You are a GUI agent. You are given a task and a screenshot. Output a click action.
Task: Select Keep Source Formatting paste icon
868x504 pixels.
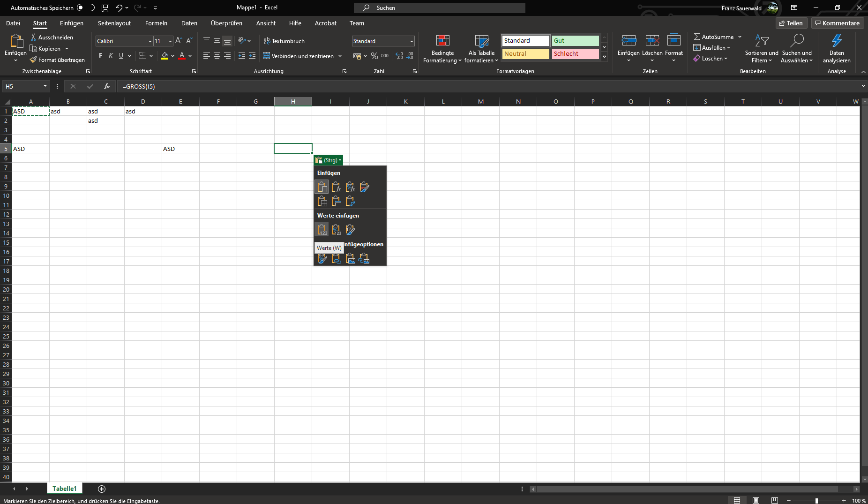click(364, 187)
